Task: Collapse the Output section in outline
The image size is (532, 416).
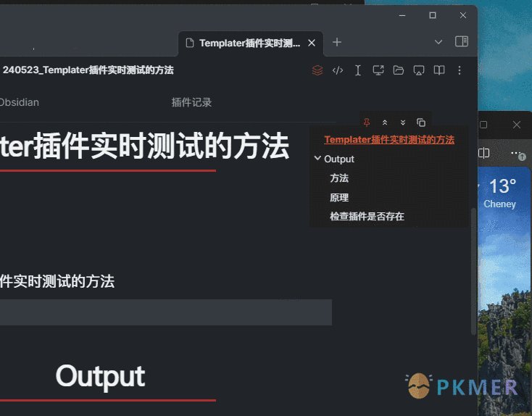Action: pyautogui.click(x=317, y=159)
